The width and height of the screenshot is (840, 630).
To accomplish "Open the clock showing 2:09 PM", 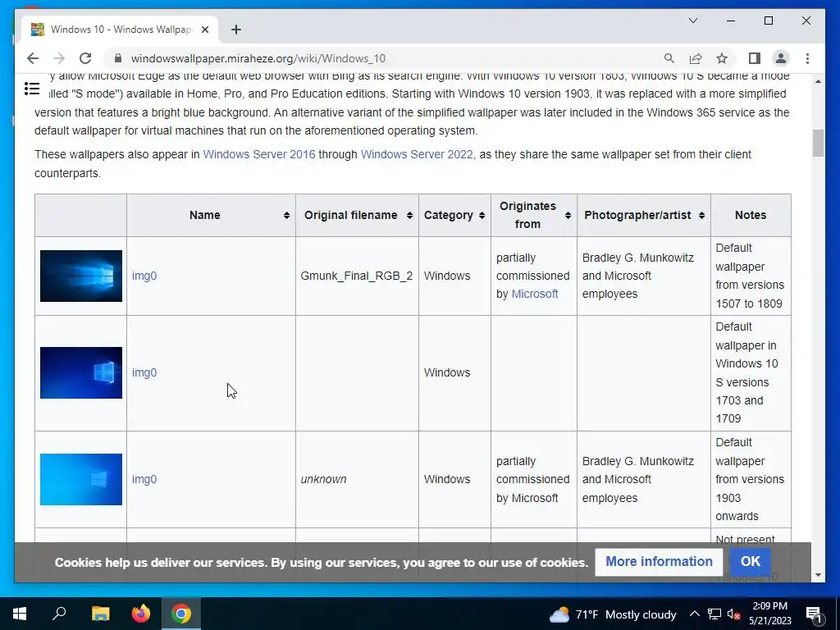I will (x=769, y=614).
